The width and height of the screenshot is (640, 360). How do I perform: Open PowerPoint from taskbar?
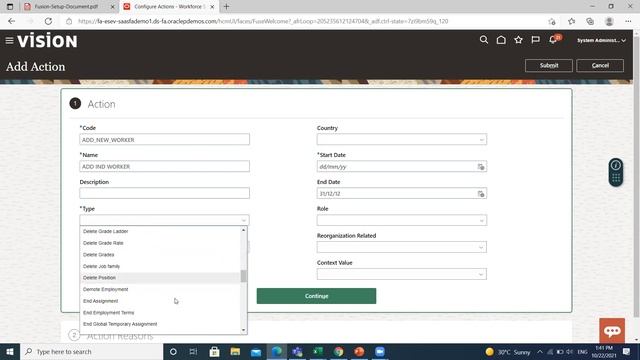[x=359, y=351]
